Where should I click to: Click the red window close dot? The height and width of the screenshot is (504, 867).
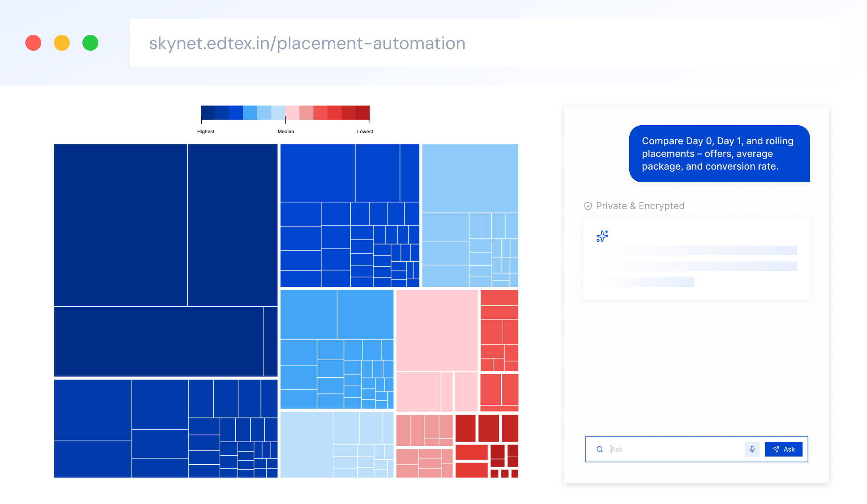tap(33, 43)
